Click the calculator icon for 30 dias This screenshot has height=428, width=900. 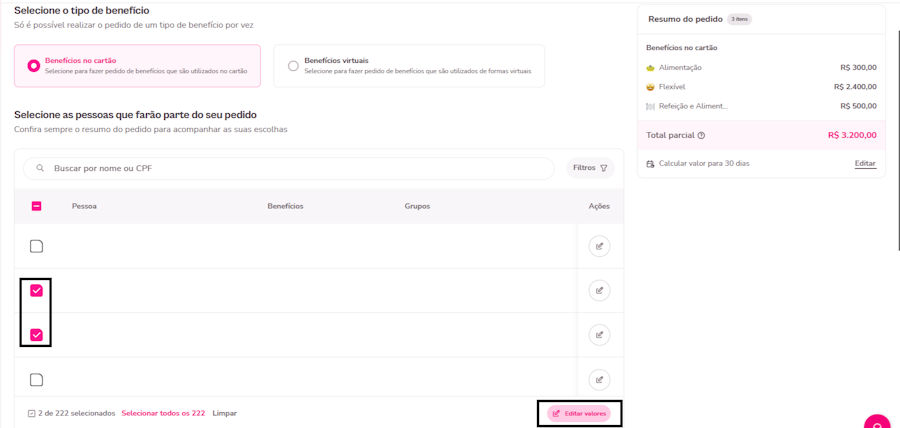point(651,163)
